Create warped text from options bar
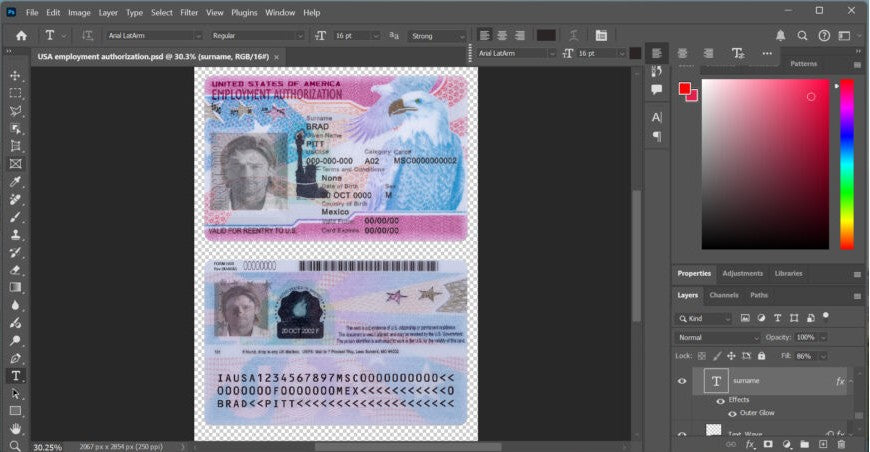870x452 pixels. (574, 35)
